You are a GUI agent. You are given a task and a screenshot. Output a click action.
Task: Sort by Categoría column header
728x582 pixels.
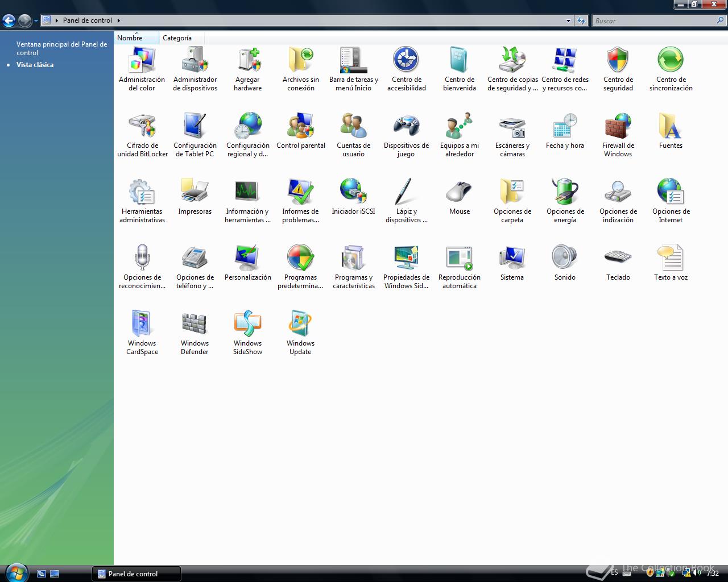[181, 38]
